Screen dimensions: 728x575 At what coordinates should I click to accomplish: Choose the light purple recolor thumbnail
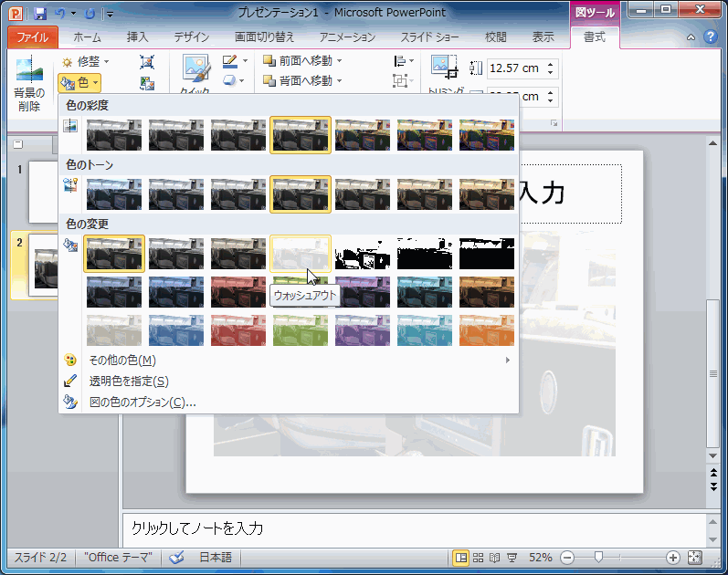(363, 330)
